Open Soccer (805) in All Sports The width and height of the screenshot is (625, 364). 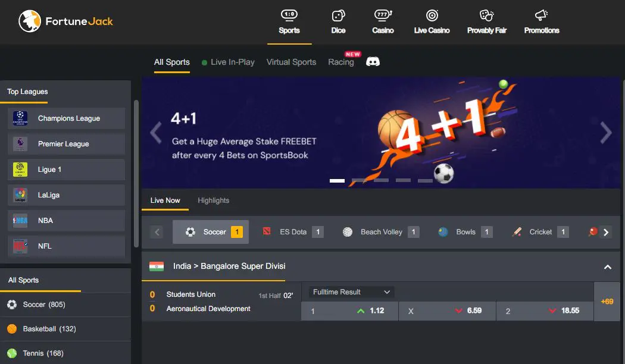(65, 305)
